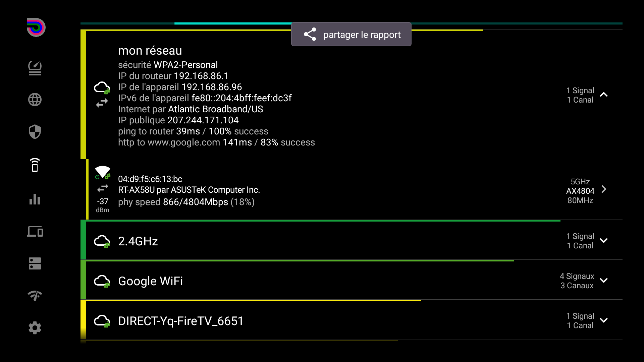
Task: Select the WiFi interference icon
Action: point(35,295)
